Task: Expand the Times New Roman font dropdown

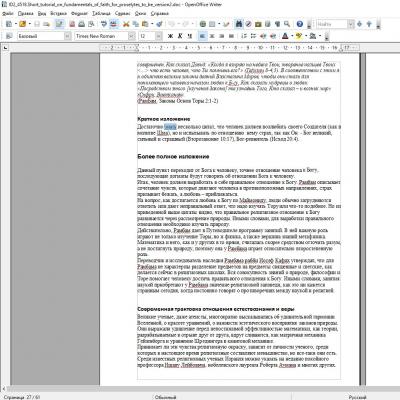Action: click(x=132, y=36)
